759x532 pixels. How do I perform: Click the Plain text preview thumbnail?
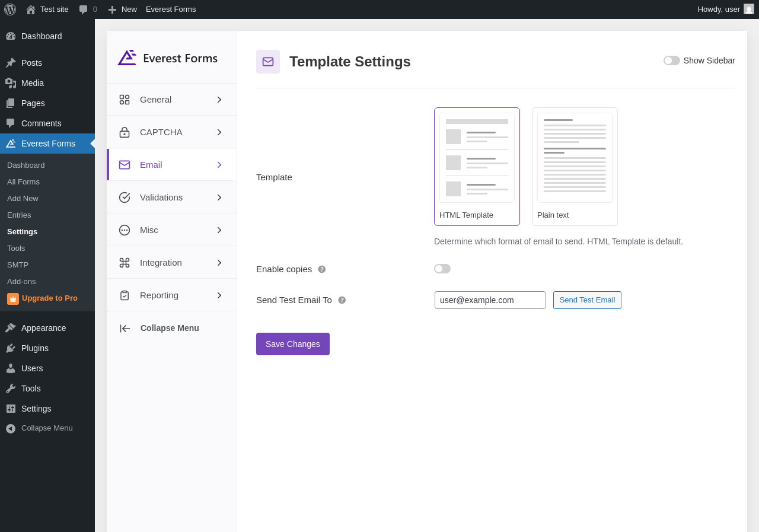(575, 158)
